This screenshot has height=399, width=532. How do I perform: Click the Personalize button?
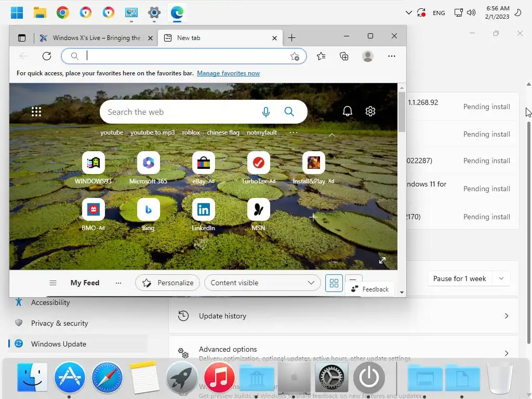coord(168,283)
